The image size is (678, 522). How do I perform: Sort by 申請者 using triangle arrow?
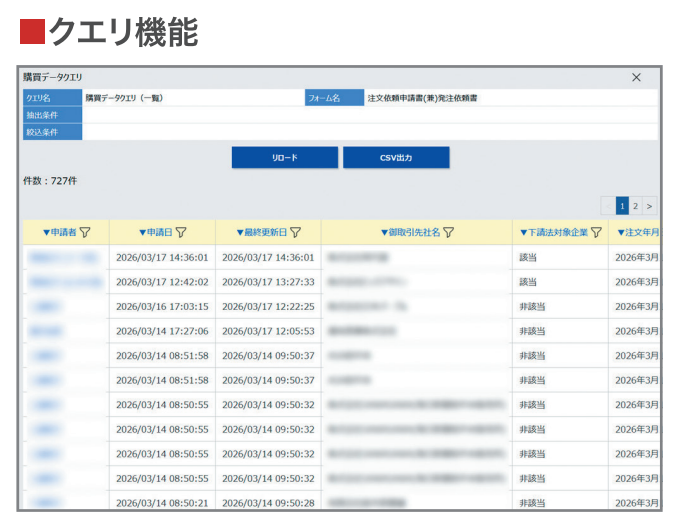(47, 233)
